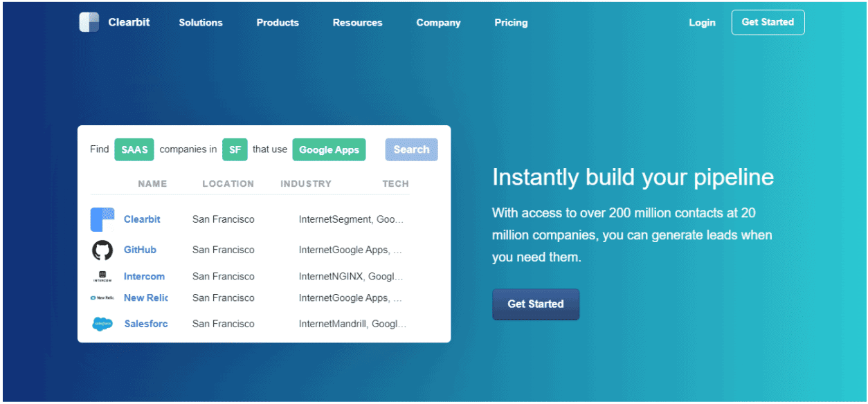Click the NAME column header

point(152,184)
